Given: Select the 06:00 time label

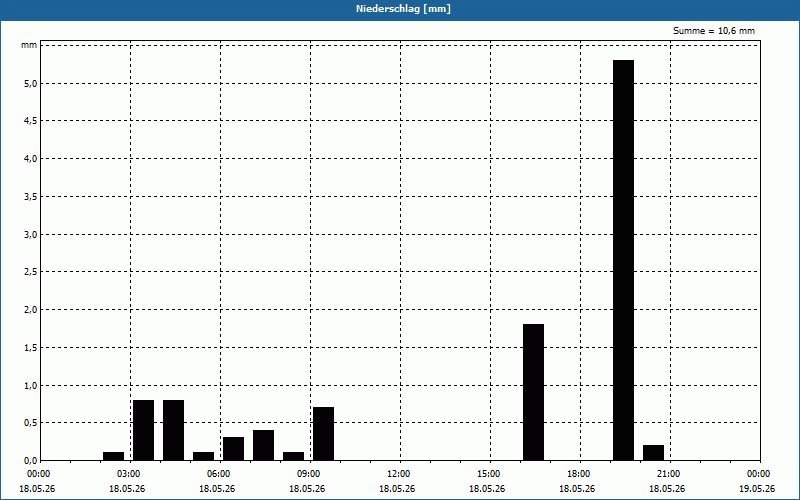Looking at the screenshot, I should pos(218,474).
